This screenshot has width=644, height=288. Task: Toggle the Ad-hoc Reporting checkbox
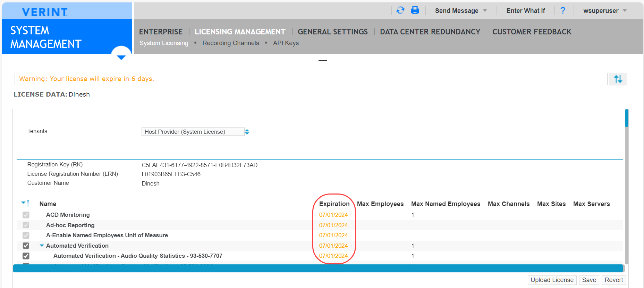click(26, 225)
